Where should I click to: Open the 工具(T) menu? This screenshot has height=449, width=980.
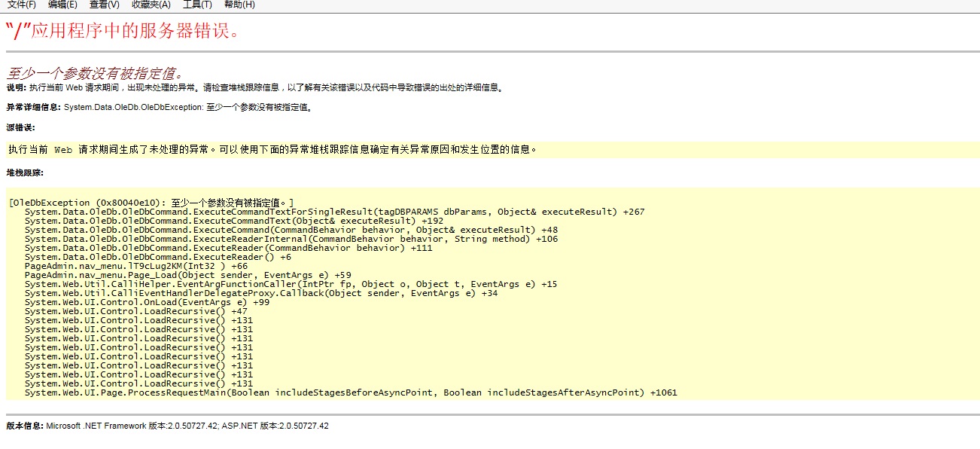point(197,5)
